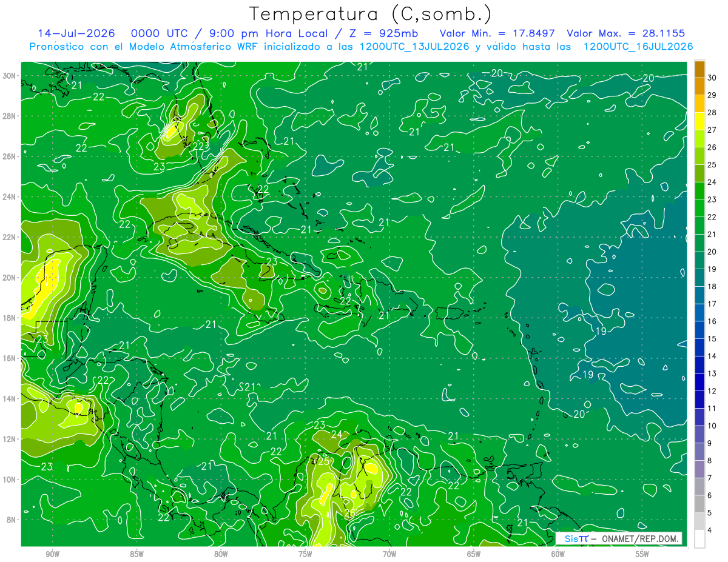Click the title 'Temperatura (C,somb.)'

pos(370,14)
